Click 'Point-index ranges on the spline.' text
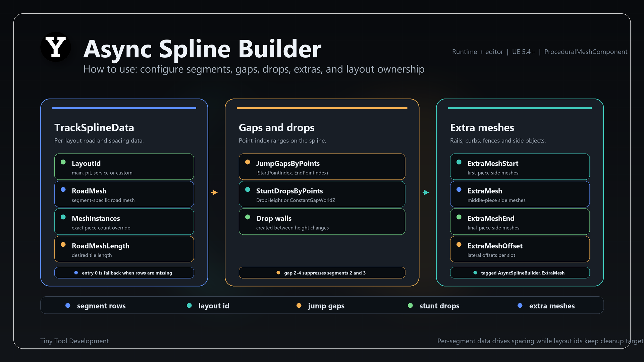Screen dimensions: 644x362 tap(282, 140)
